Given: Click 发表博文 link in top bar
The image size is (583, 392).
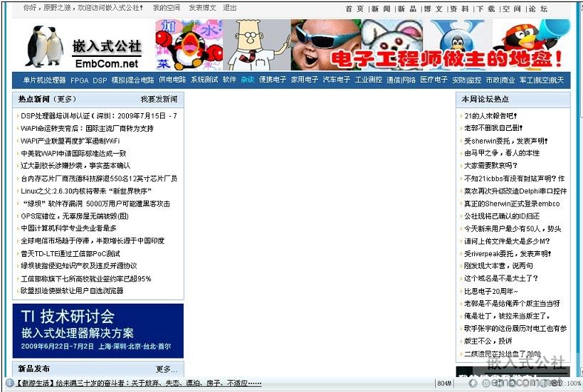Looking at the screenshot, I should click(x=202, y=7).
